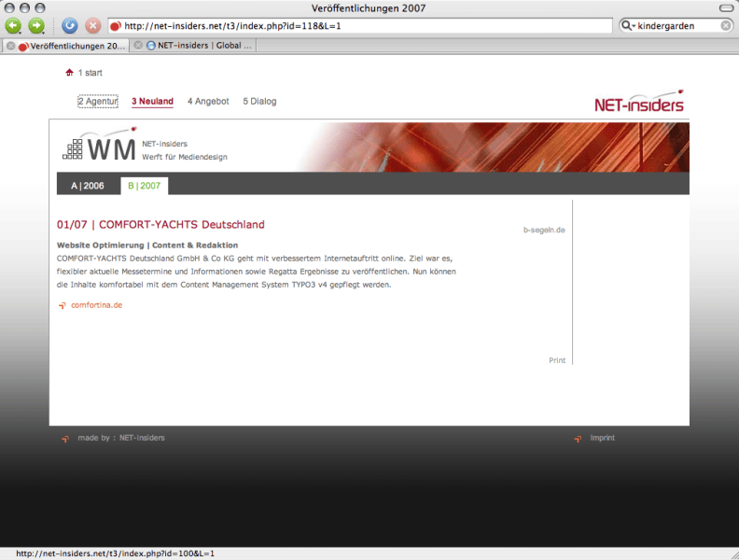Go forward with the green forward arrow

pyautogui.click(x=36, y=25)
